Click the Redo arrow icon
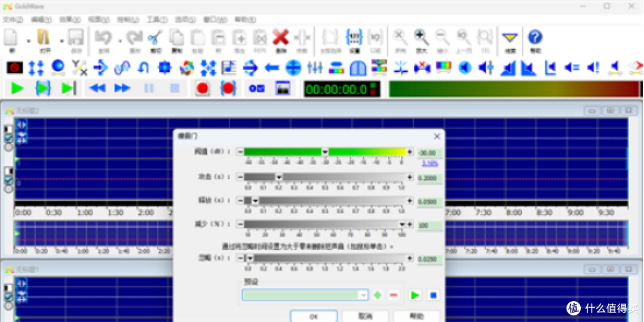 (134, 38)
